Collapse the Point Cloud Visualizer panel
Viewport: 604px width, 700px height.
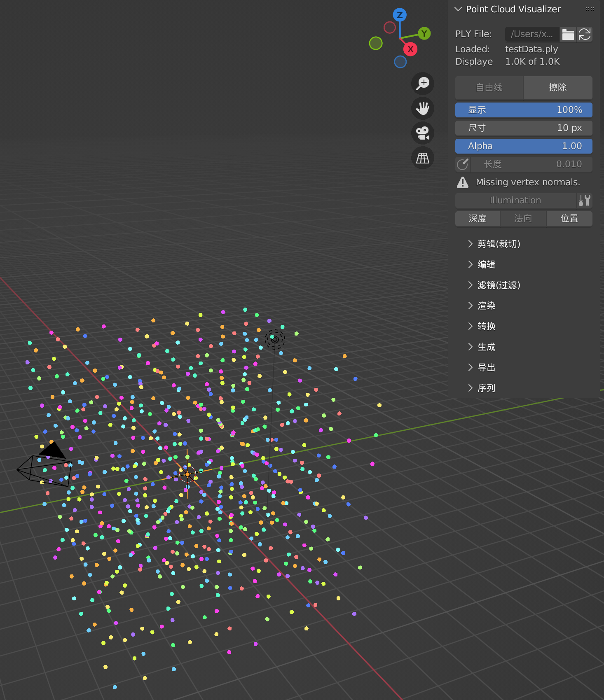(458, 9)
